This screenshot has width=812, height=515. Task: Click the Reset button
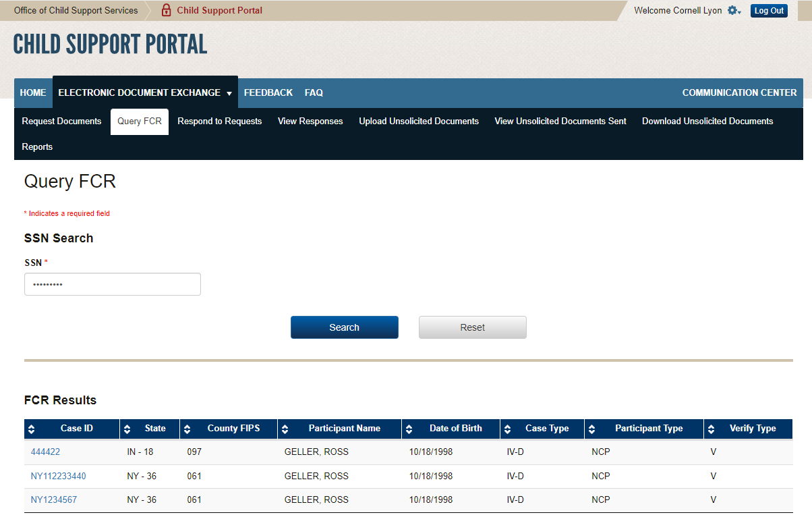[x=472, y=327]
